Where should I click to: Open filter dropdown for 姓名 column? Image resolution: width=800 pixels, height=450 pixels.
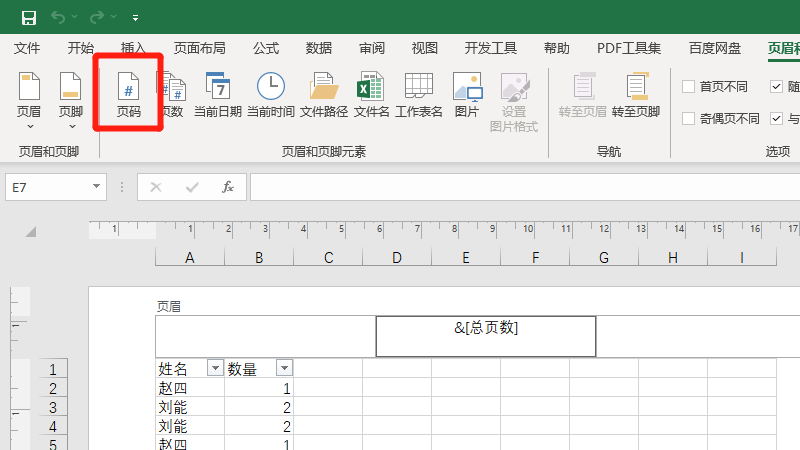coord(214,368)
